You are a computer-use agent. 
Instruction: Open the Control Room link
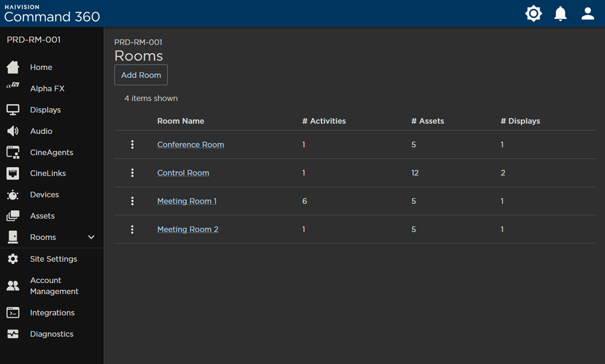point(183,173)
